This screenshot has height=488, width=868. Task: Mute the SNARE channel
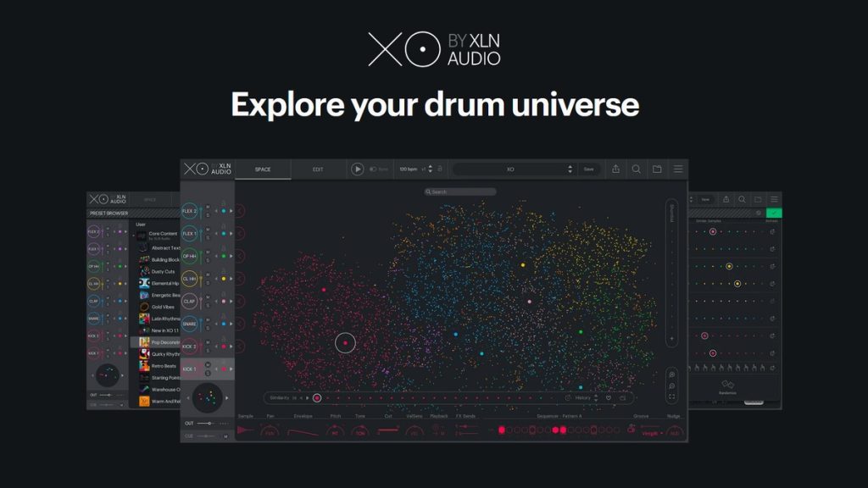point(209,319)
